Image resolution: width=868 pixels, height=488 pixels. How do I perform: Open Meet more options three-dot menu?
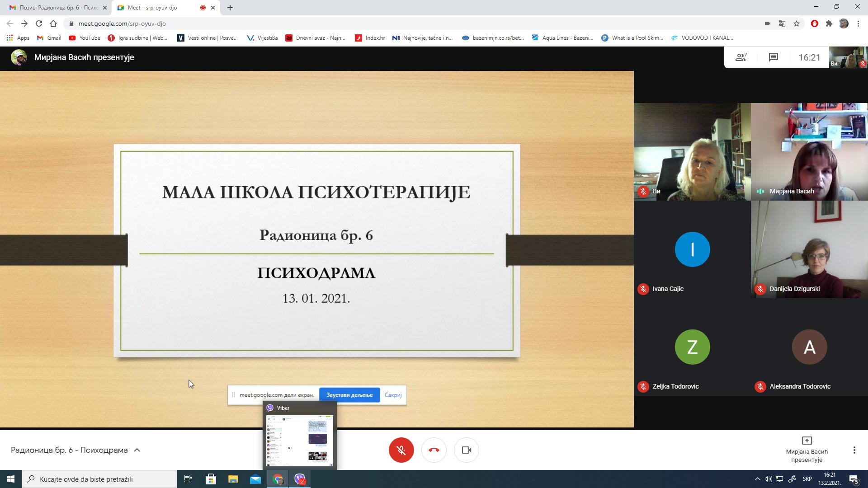click(x=854, y=450)
